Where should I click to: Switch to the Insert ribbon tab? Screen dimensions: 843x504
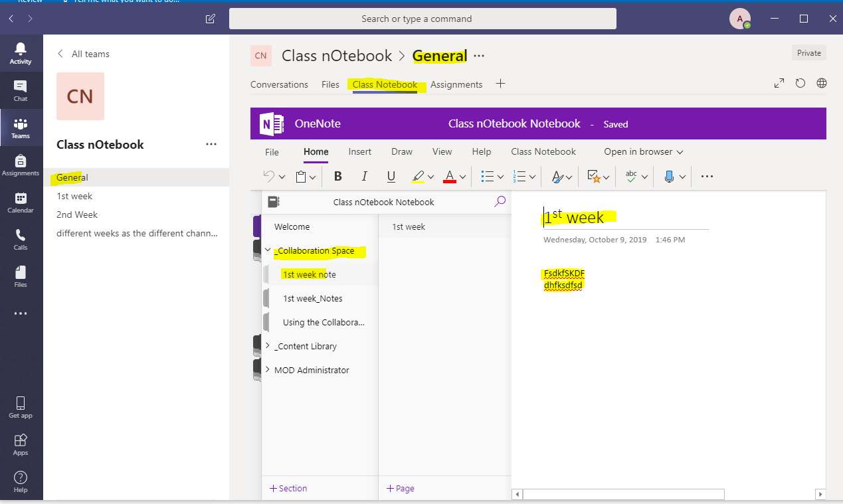click(x=360, y=152)
